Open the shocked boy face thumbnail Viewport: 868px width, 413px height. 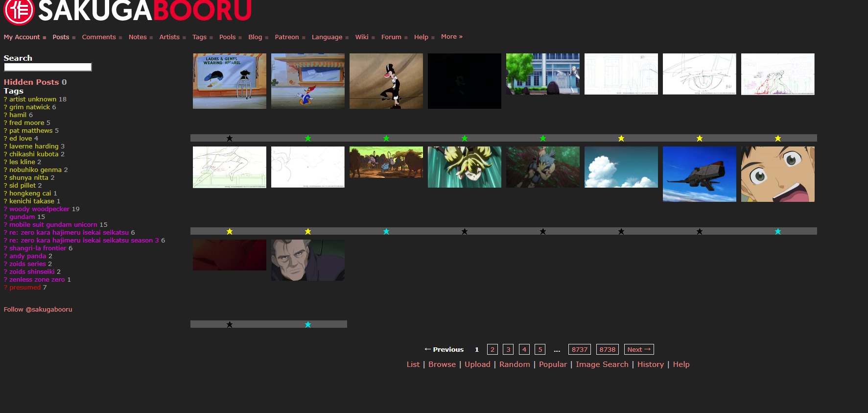778,174
